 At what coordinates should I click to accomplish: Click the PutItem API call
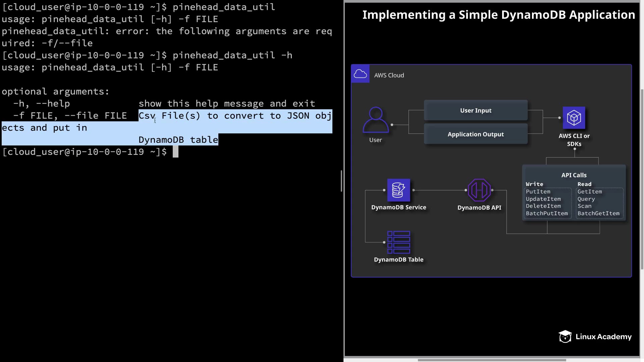coord(538,192)
